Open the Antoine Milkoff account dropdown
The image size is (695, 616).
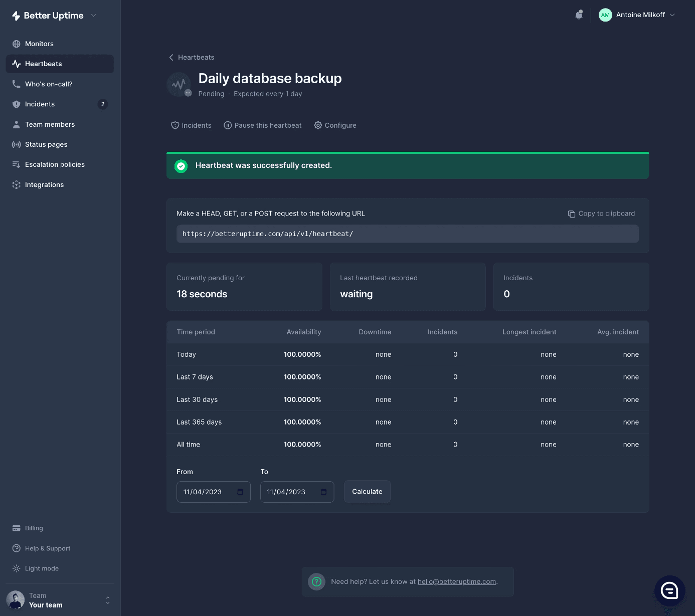pos(637,15)
